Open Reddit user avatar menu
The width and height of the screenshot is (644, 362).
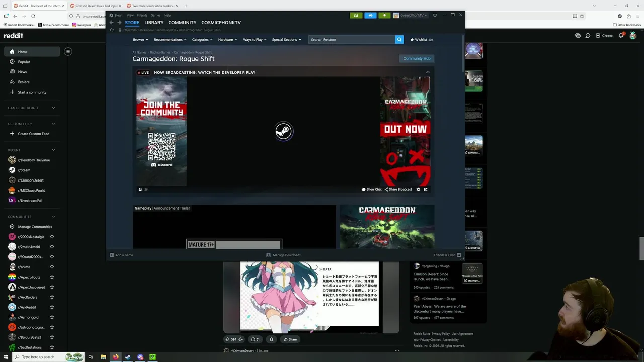(x=633, y=36)
